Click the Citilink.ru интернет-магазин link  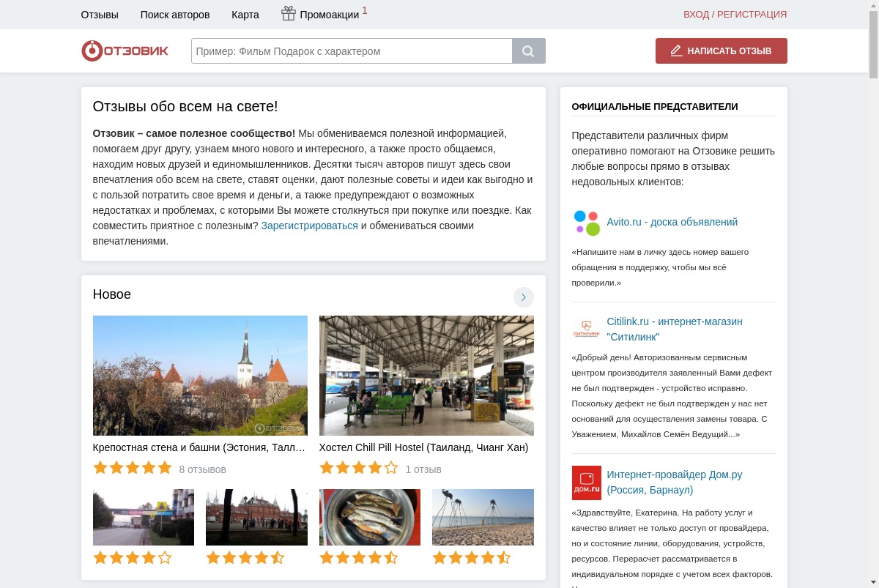675,330
